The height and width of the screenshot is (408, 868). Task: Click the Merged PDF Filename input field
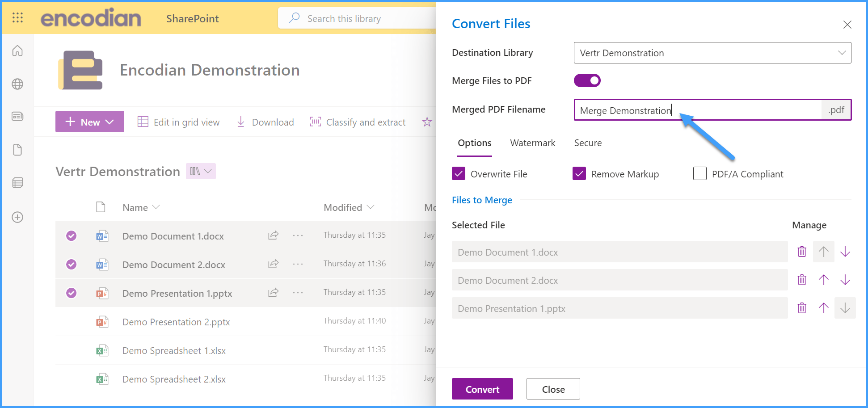coord(697,110)
